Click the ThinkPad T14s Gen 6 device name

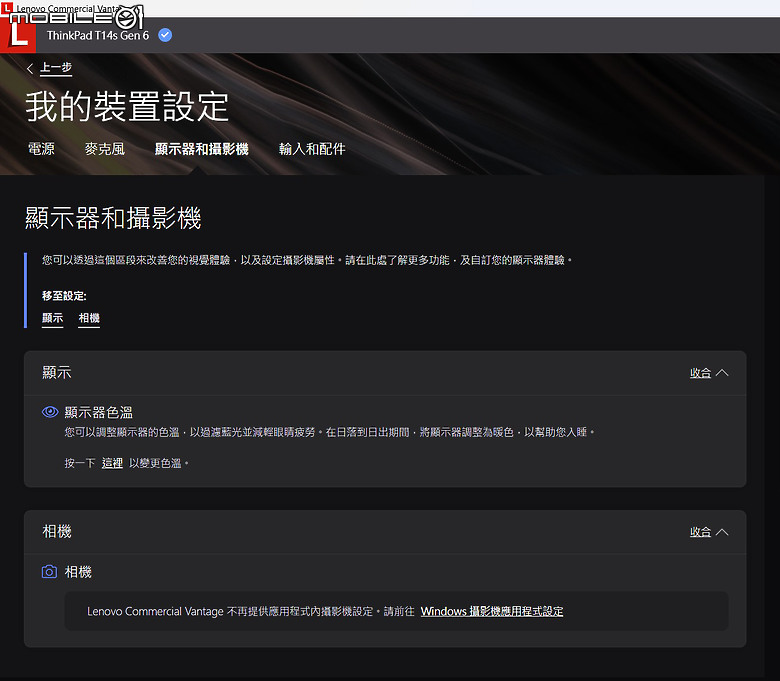point(98,35)
